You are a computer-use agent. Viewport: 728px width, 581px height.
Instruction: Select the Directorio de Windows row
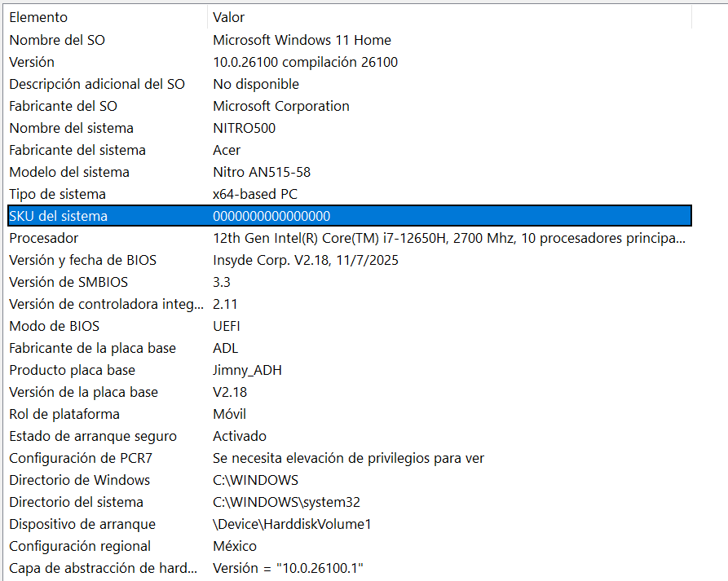click(350, 480)
